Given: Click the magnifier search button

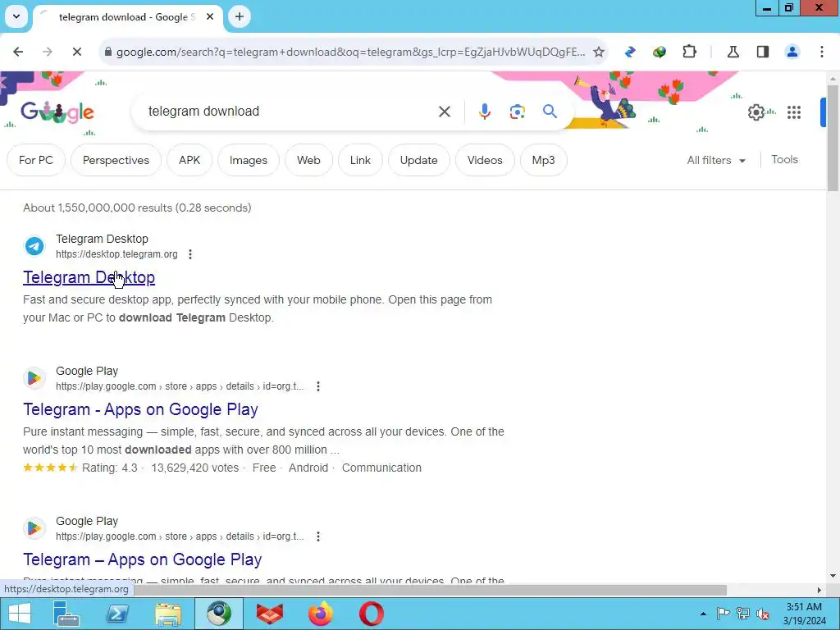Looking at the screenshot, I should [x=550, y=112].
